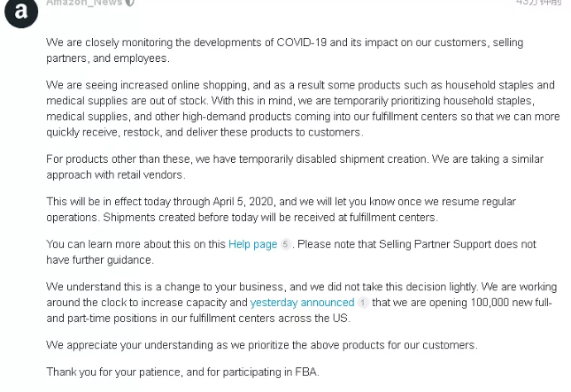Image resolution: width=571 pixels, height=392 pixels.
Task: Click the 'Thank you for your patience' line
Action: click(182, 372)
